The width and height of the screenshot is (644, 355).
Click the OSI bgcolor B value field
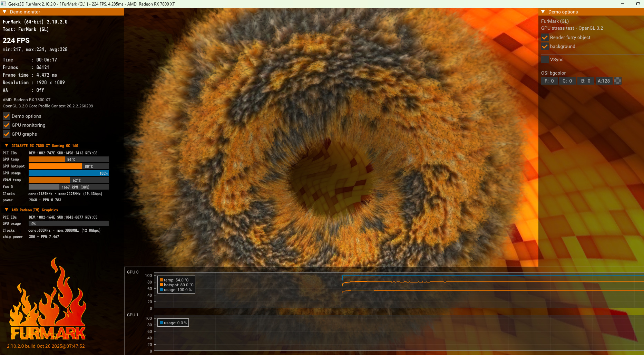[586, 81]
